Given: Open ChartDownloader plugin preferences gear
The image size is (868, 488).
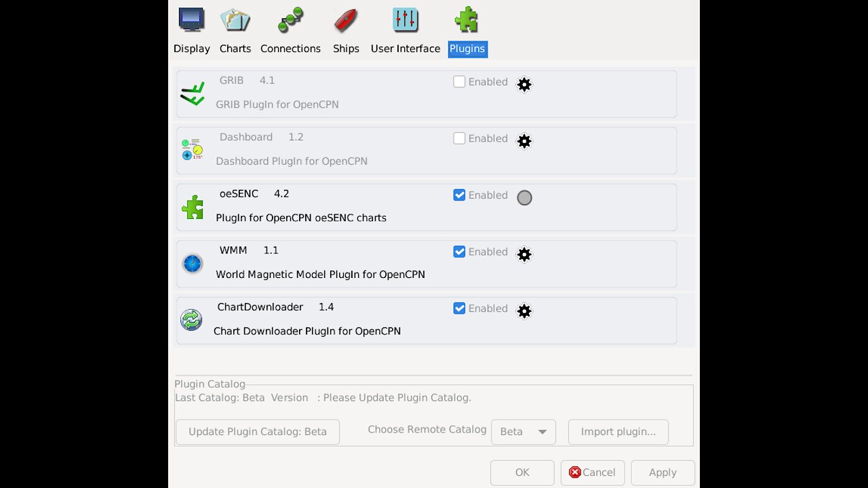Looking at the screenshot, I should click(524, 311).
